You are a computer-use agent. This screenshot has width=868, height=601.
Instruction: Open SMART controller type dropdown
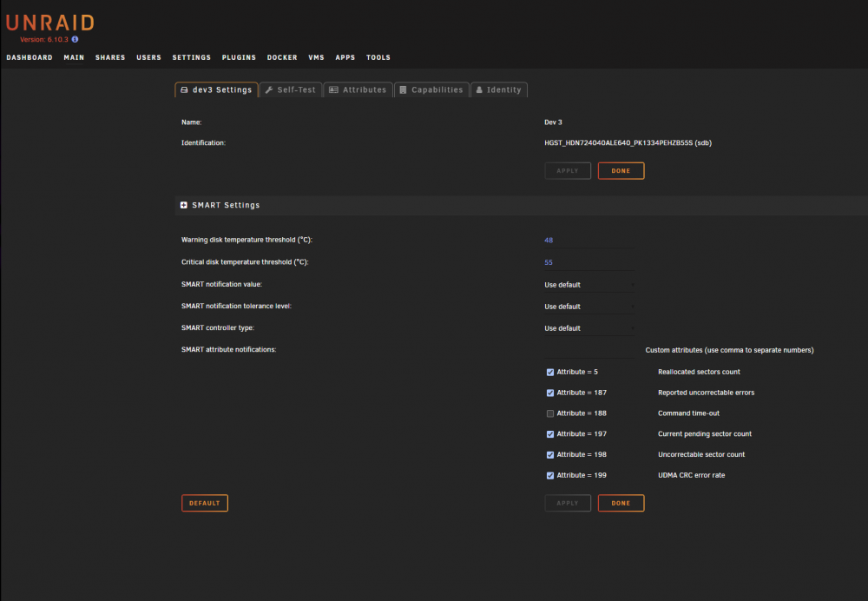[589, 328]
